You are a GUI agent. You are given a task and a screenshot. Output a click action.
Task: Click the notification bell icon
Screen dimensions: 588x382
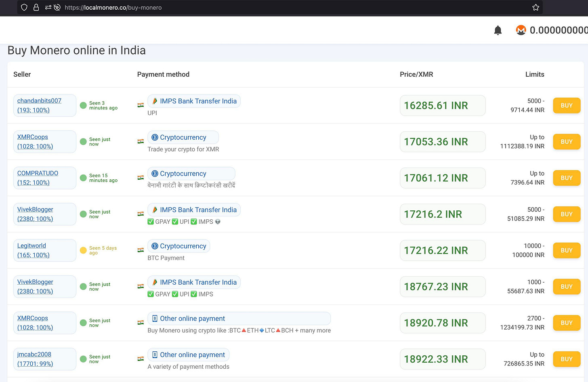(498, 30)
